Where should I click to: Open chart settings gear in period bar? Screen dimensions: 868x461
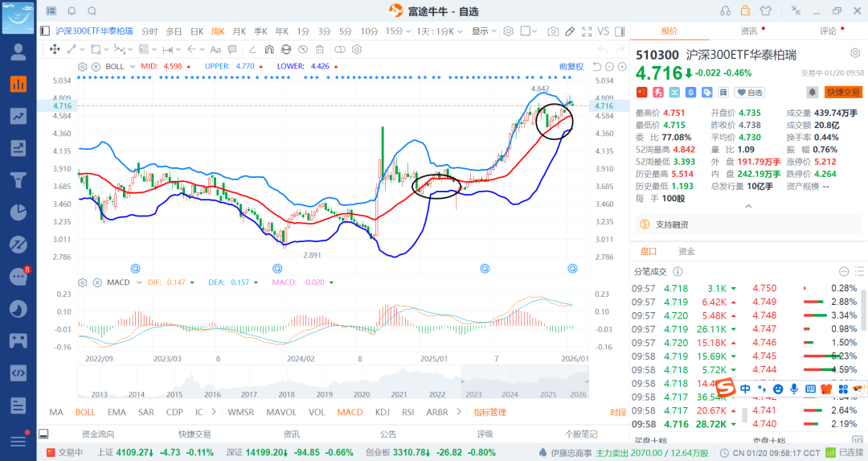[x=508, y=31]
